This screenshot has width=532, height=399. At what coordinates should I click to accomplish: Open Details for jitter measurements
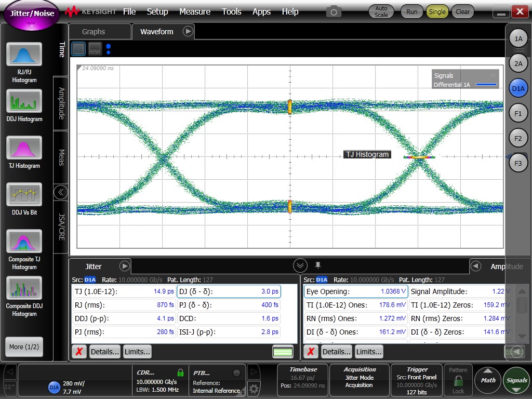point(104,351)
